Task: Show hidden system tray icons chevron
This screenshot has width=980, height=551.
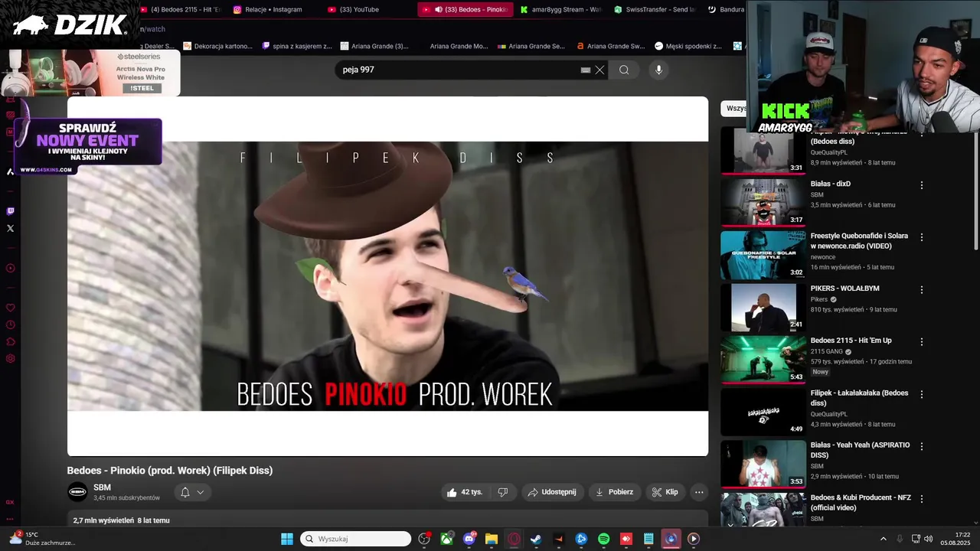Action: point(883,539)
